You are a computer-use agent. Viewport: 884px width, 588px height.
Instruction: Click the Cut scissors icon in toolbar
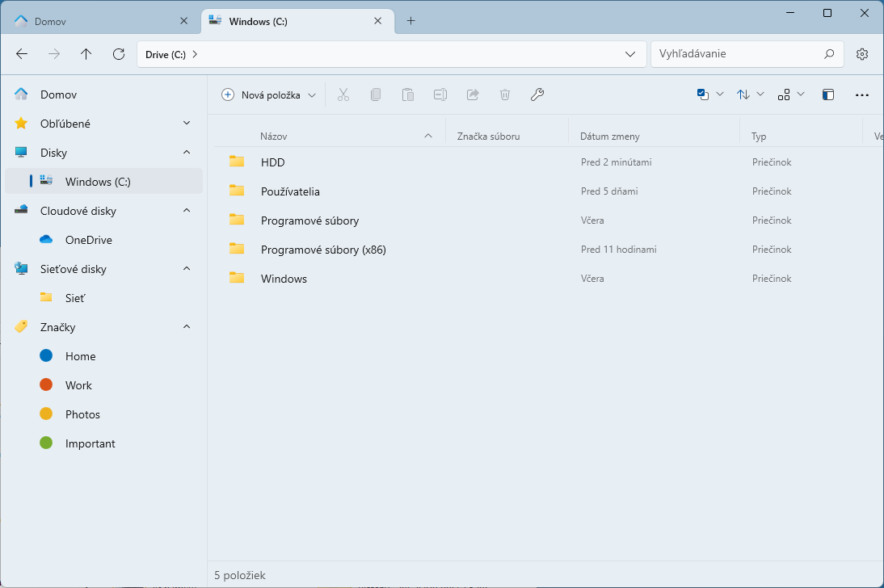click(343, 94)
